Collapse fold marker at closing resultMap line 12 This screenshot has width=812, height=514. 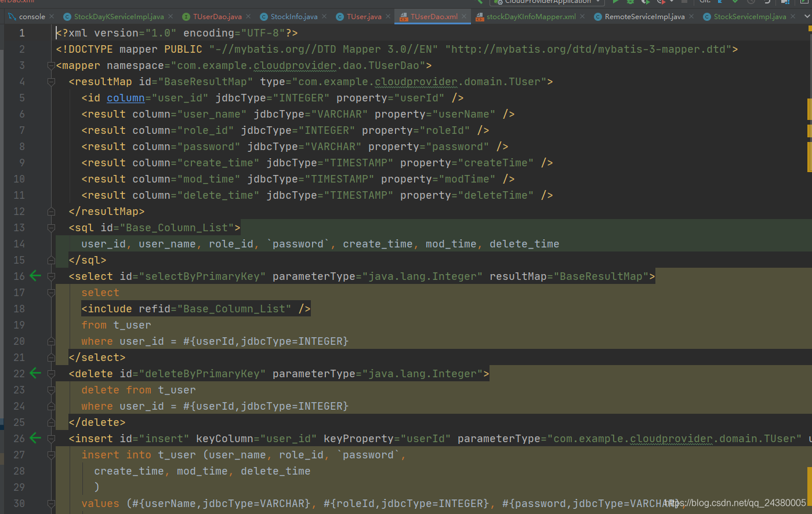point(51,212)
